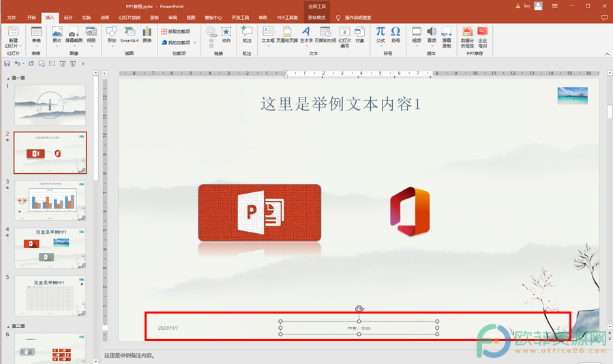
Task: Choose 屏幕截图 (Screenshot) in ribbon
Action: coord(74,36)
